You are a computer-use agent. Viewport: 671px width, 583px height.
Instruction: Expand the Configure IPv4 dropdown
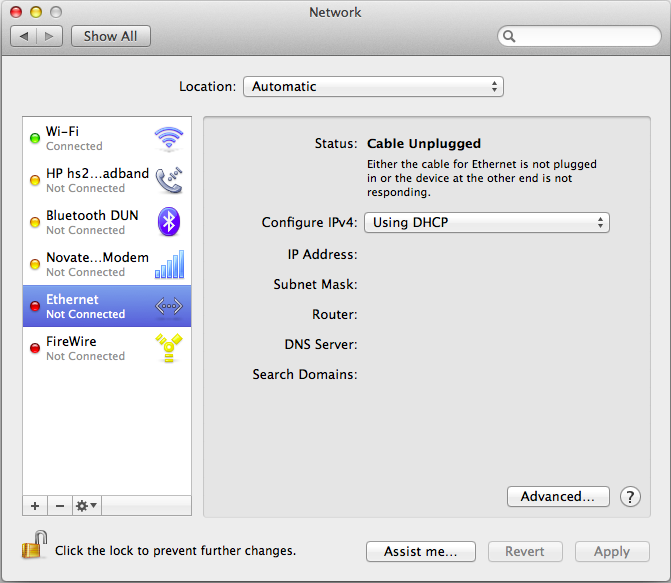point(486,223)
